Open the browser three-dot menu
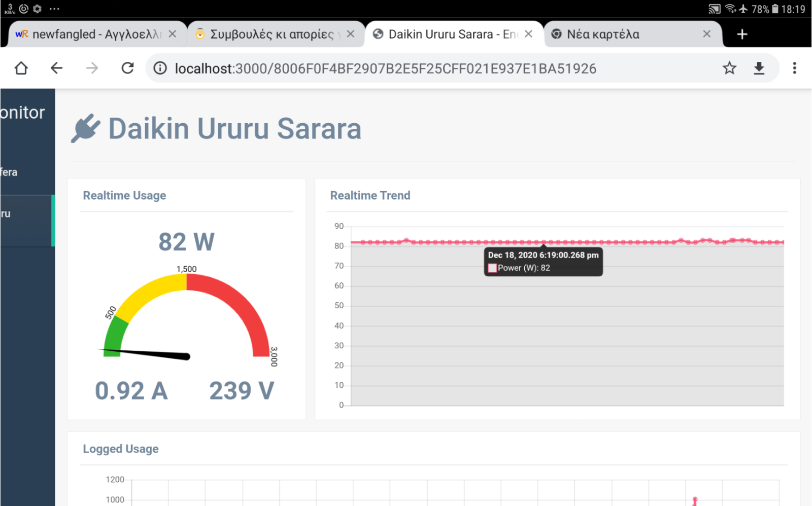Image resolution: width=812 pixels, height=506 pixels. (x=794, y=68)
